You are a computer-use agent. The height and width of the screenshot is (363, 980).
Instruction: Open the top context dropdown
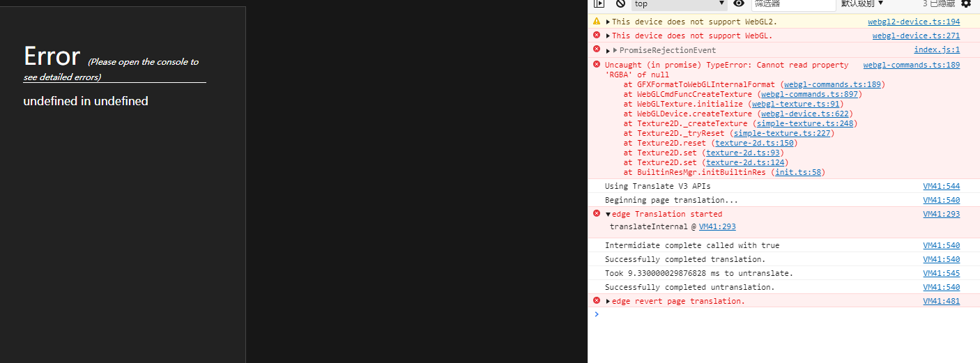click(x=679, y=3)
